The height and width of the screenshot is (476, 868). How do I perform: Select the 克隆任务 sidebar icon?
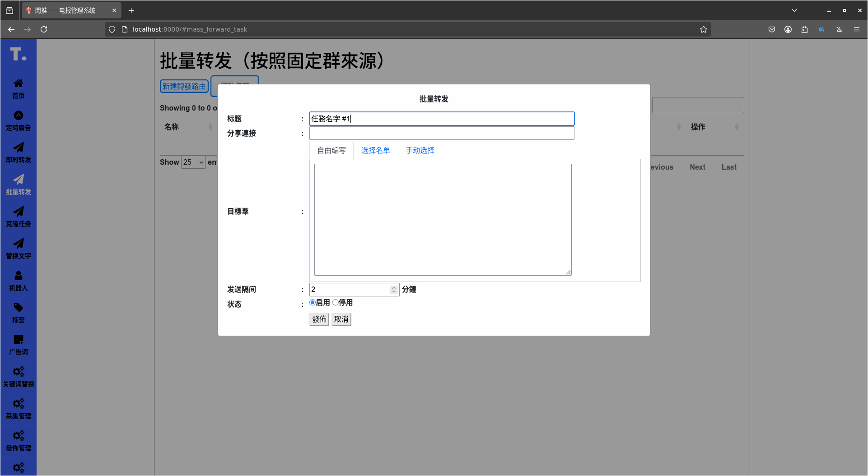tap(18, 217)
